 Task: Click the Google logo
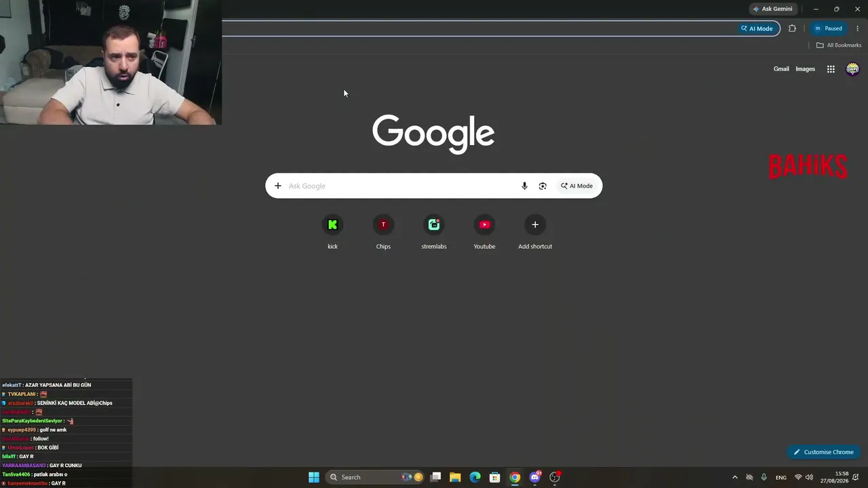(x=433, y=134)
